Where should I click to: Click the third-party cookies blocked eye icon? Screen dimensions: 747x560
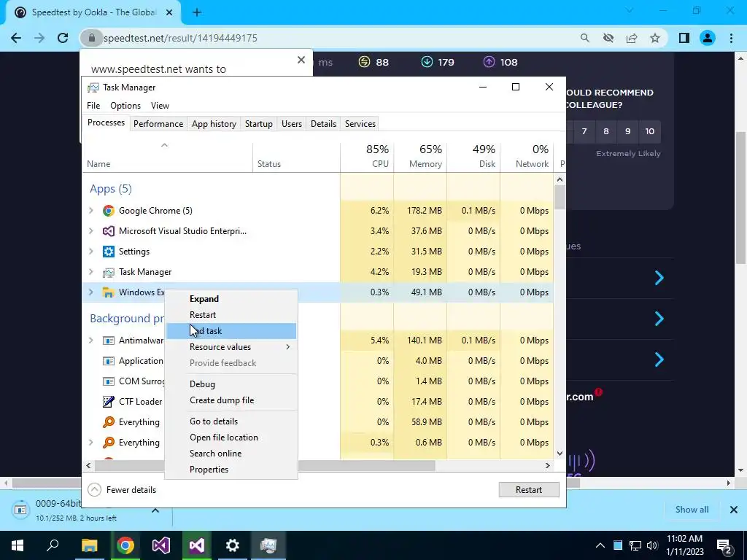point(608,38)
